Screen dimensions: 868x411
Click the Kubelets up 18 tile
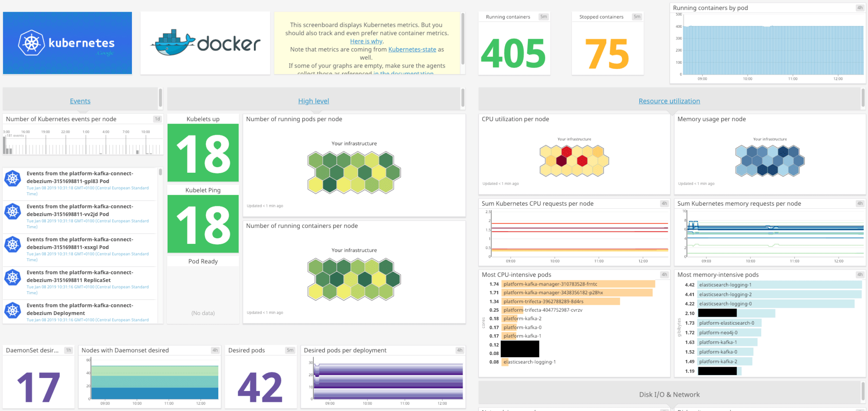[203, 153]
